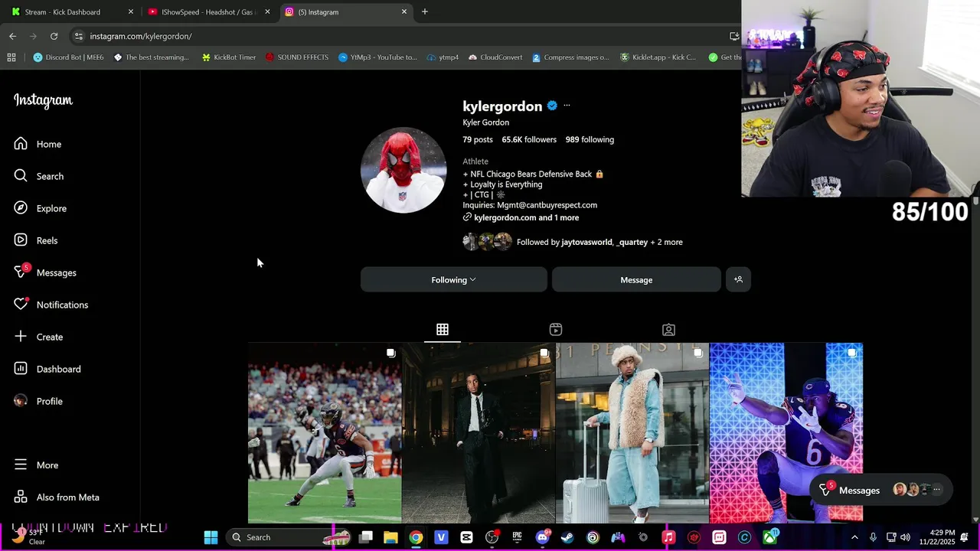Reload the Instagram page
Image resolution: width=980 pixels, height=551 pixels.
tap(54, 36)
